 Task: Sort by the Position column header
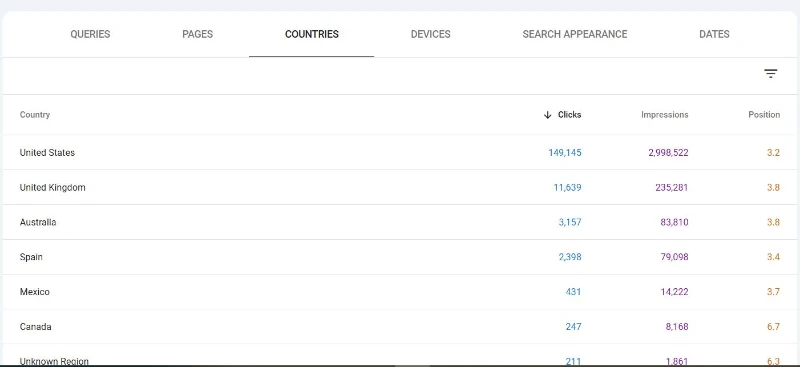coord(764,115)
